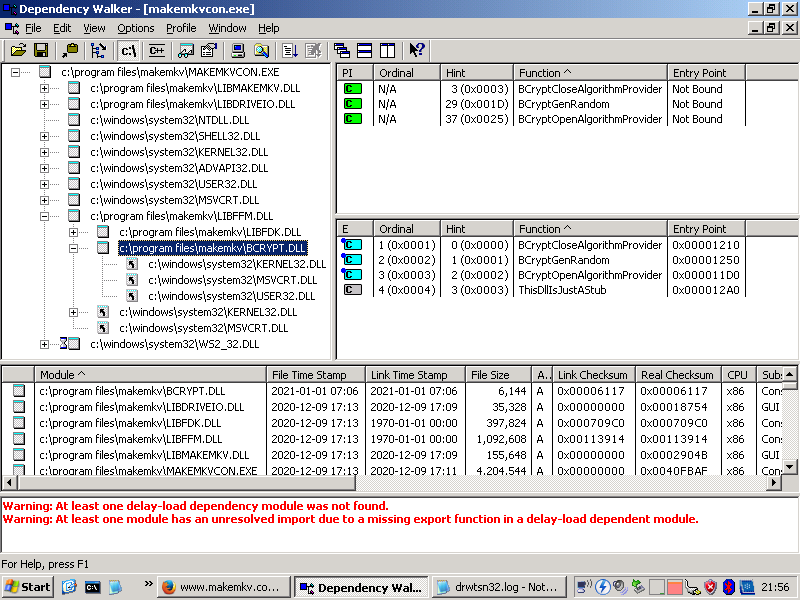Expand the LIBFDK.DLL tree node
Screen dimensions: 800x600
tap(73, 232)
